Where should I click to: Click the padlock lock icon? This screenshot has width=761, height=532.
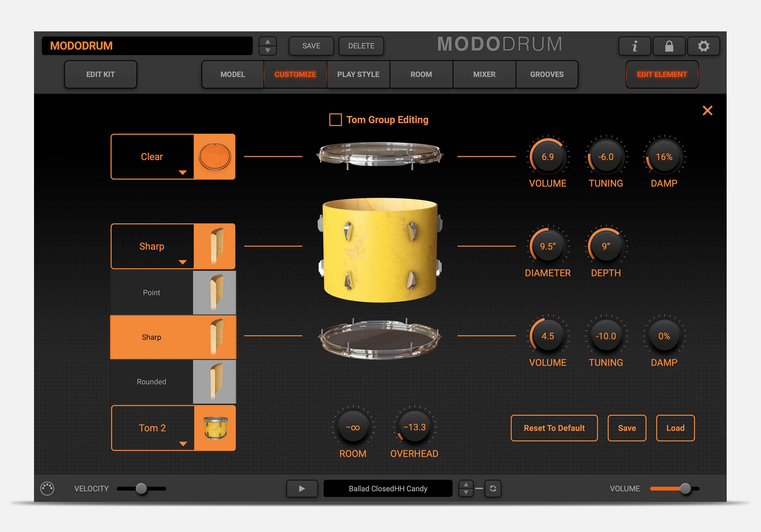tap(669, 46)
